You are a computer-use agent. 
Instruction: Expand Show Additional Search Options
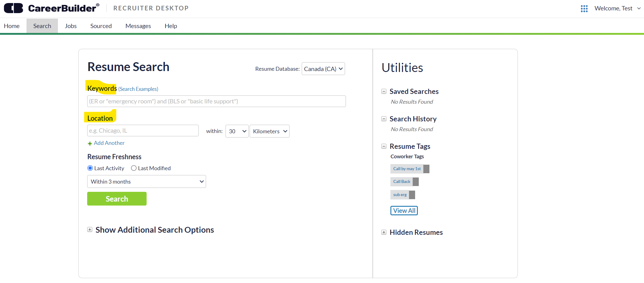(x=90, y=230)
